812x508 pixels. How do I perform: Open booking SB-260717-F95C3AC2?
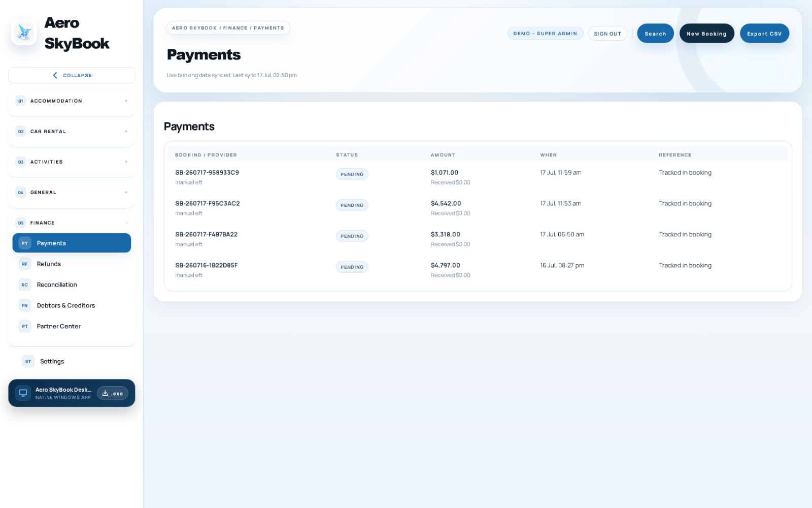click(208, 204)
